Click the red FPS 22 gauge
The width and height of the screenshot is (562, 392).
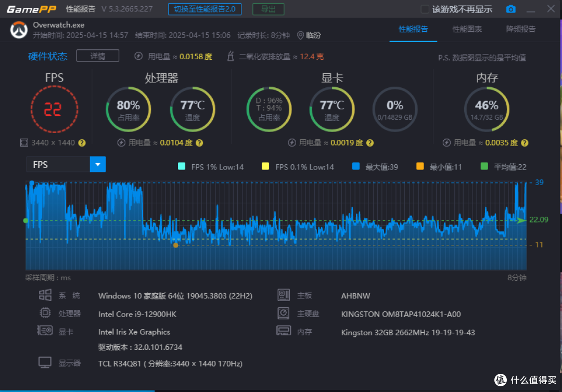tap(54, 109)
